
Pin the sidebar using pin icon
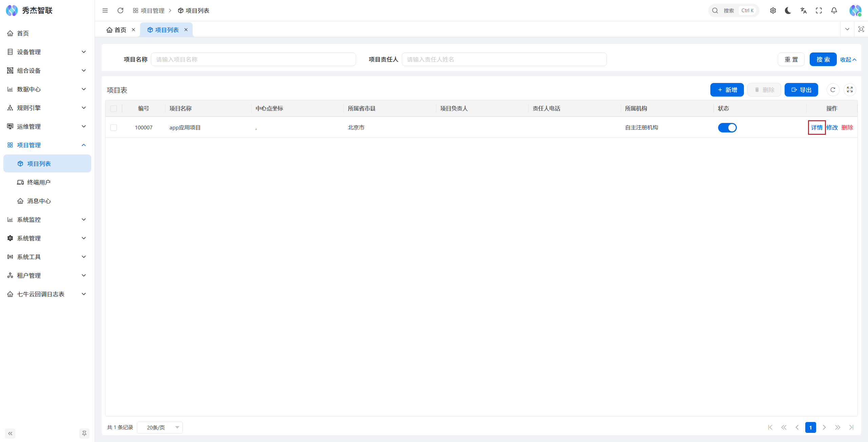(x=84, y=433)
